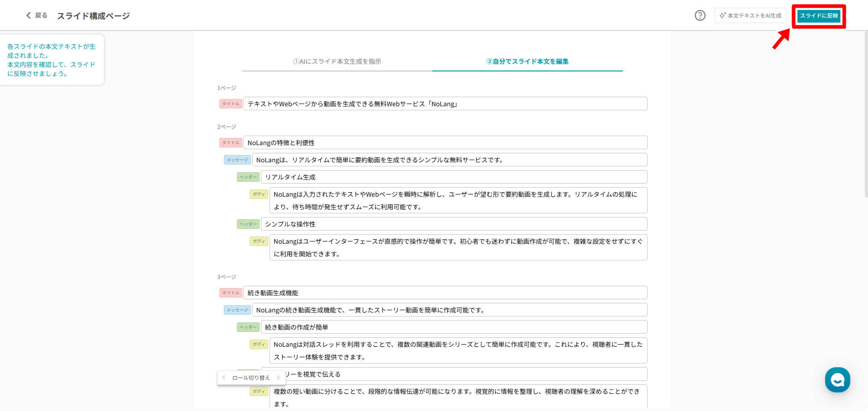Click ボディ tag beside ユーザーインターフェース text
This screenshot has height=411, width=868.
click(x=259, y=241)
